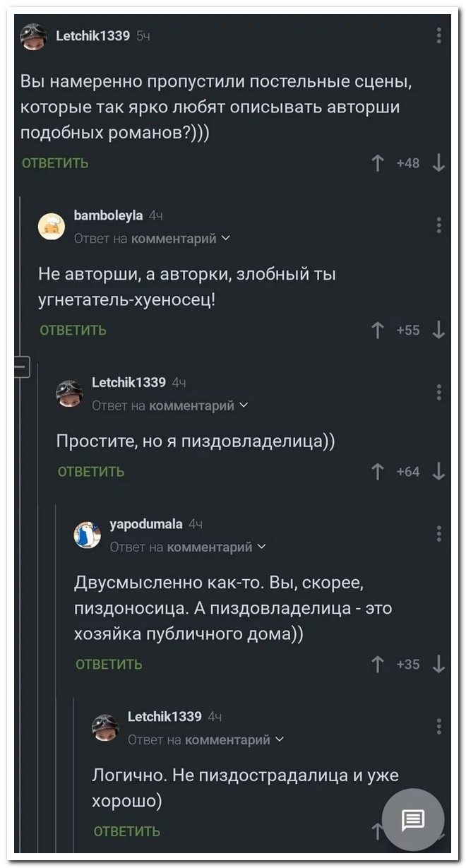This screenshot has height=868, width=466.
Task: Collapse the comment thread with minus box
Action: pos(20,367)
